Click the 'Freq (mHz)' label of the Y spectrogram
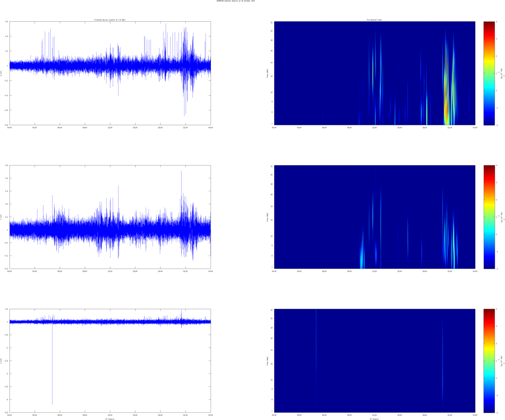Screen dimensions: 505x420 267,217
